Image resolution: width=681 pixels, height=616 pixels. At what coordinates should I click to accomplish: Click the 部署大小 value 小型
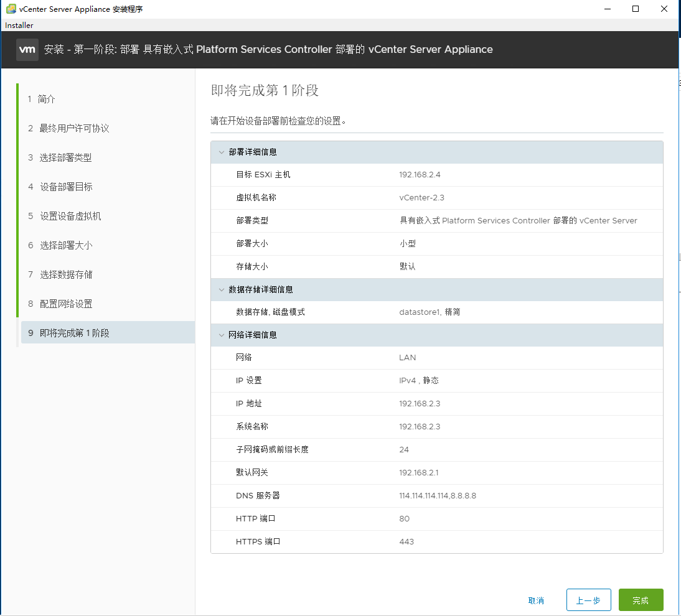pyautogui.click(x=407, y=244)
